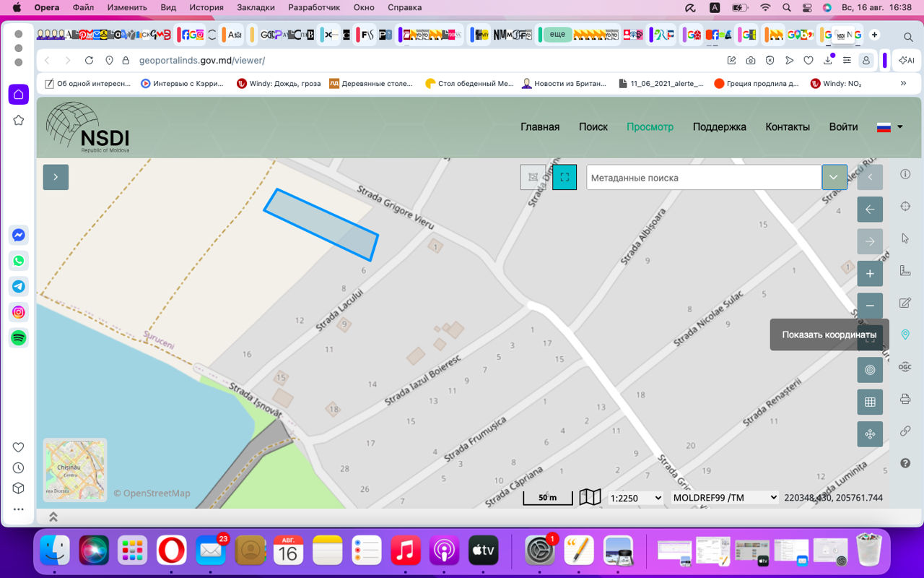Go to next map extent arrow

tap(870, 241)
